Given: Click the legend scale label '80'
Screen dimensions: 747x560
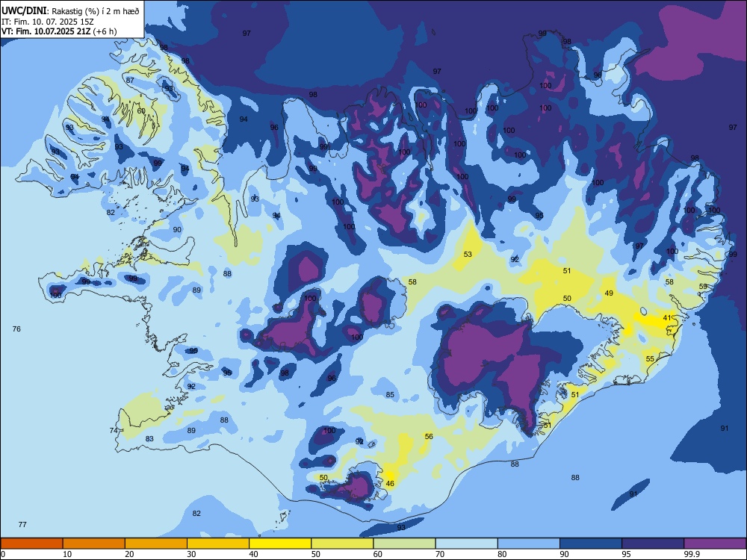Looking at the screenshot, I should 502,554.
